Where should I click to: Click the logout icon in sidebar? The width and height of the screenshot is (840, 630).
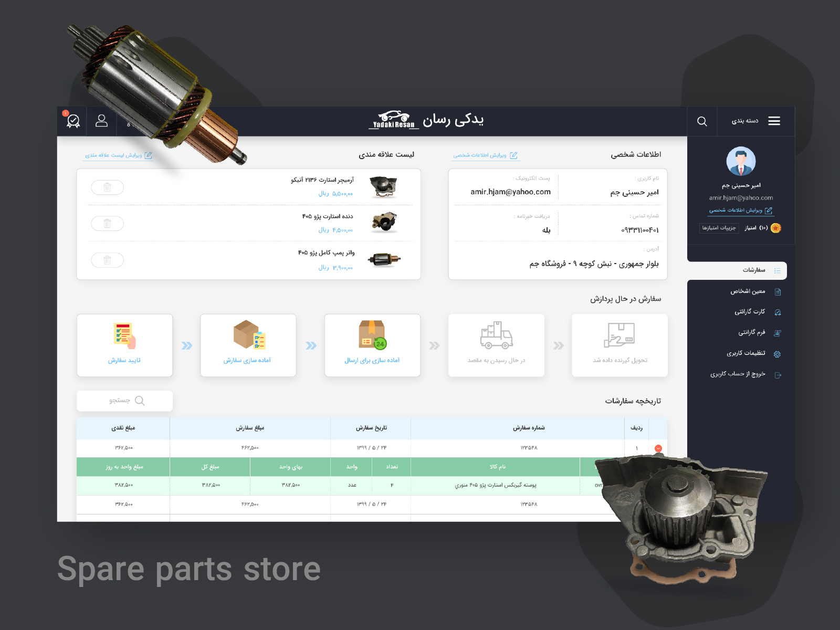(778, 375)
